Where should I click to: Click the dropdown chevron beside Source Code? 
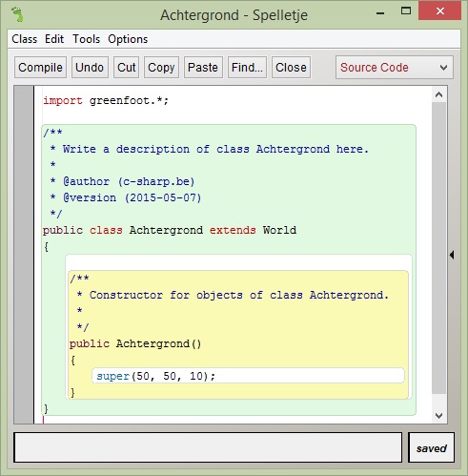point(443,68)
